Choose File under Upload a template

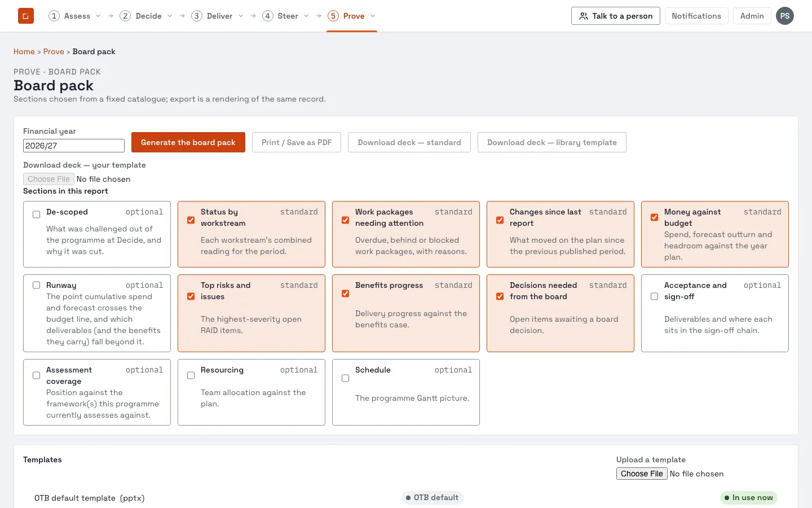click(x=642, y=474)
